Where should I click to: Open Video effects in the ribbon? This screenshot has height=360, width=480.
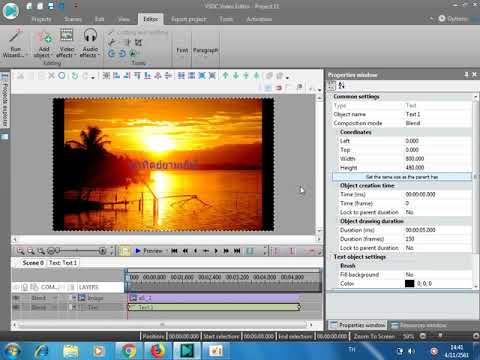[x=66, y=43]
